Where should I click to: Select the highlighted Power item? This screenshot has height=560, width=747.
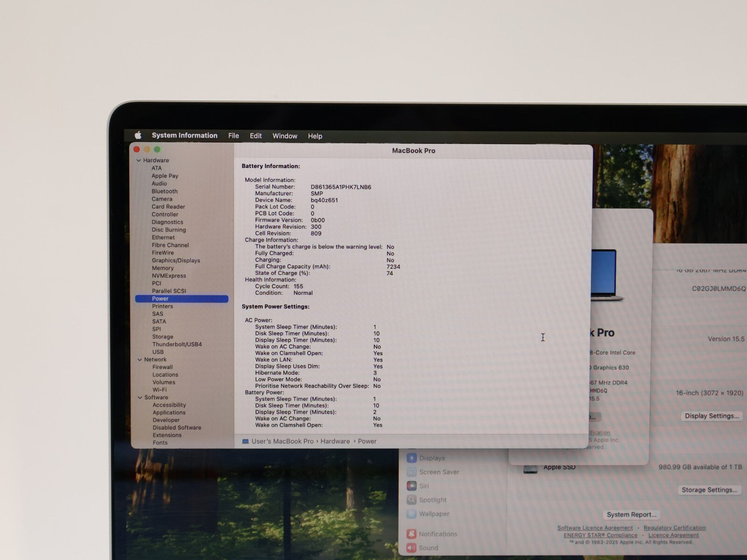click(182, 299)
